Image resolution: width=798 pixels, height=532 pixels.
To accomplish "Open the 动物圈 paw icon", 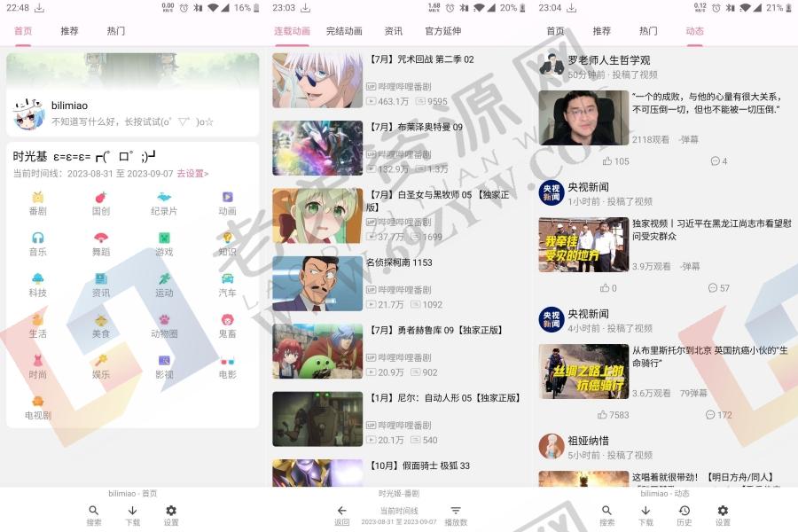I will point(164,320).
